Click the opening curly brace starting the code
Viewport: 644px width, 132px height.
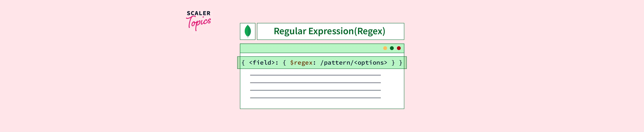click(243, 63)
